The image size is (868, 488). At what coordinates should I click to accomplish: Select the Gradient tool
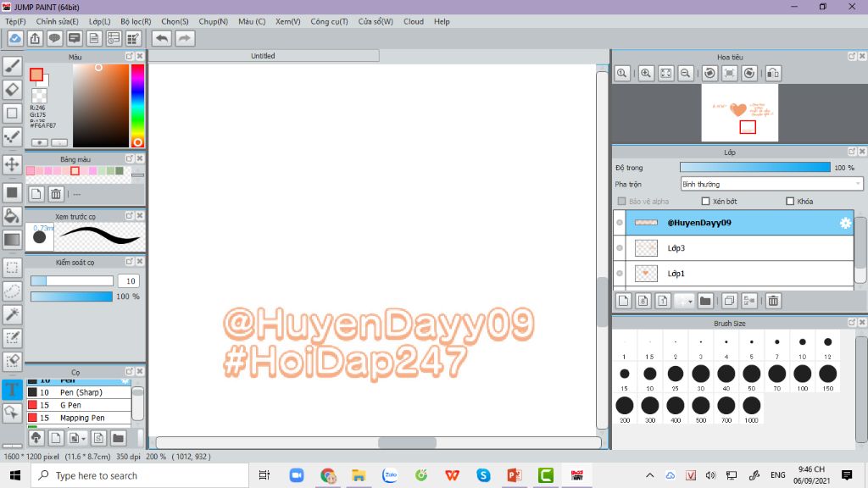point(12,239)
